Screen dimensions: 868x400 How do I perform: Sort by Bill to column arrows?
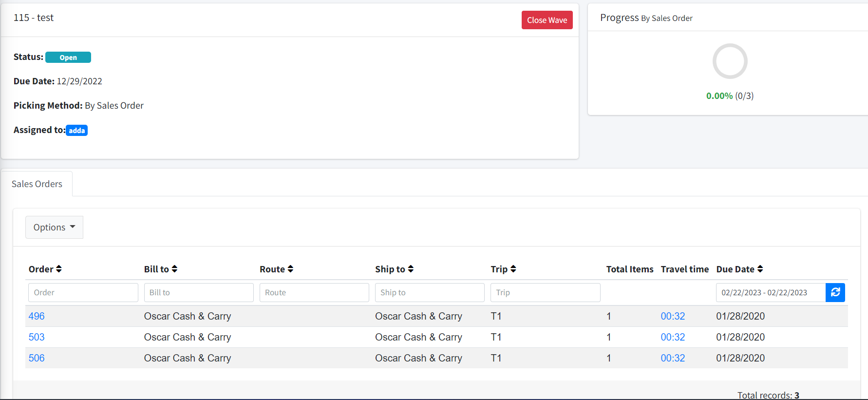174,269
